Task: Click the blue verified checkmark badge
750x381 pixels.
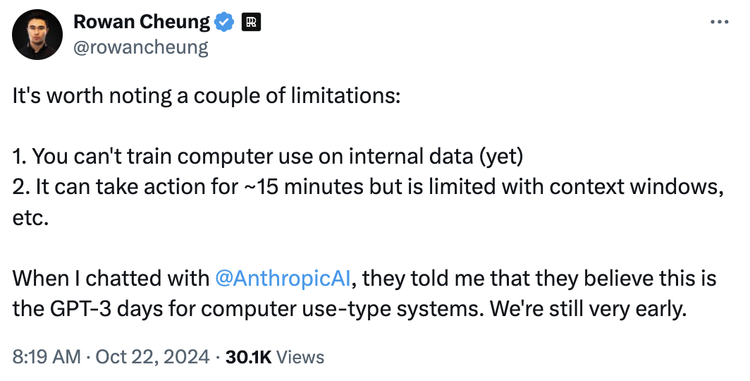Action: click(224, 22)
